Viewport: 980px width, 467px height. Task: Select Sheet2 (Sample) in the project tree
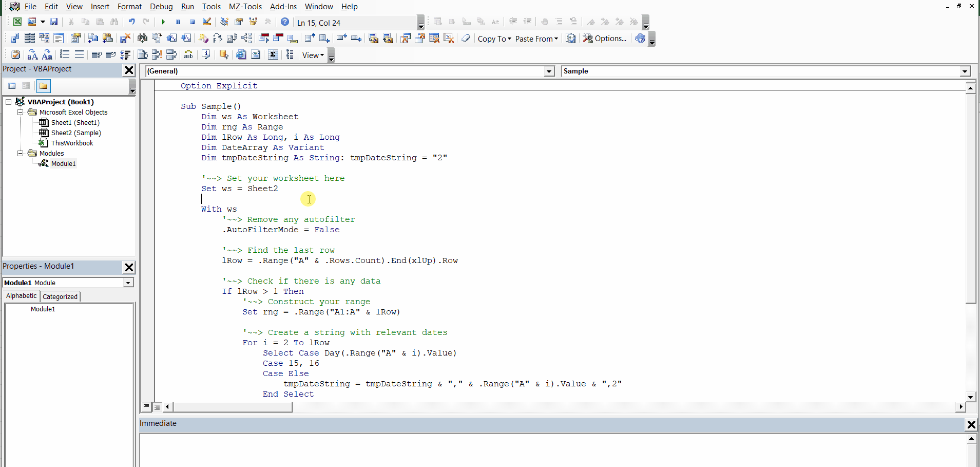pos(76,133)
